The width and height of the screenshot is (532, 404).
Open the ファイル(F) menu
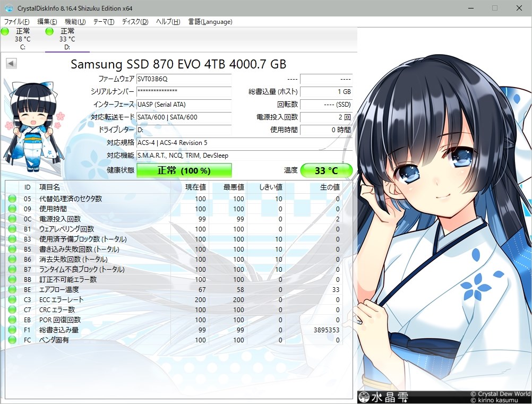16,22
